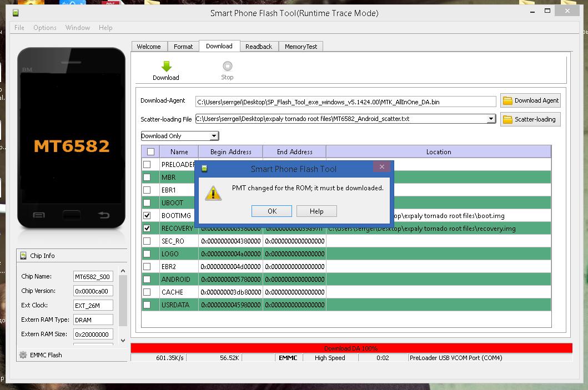
Task: Toggle the select-all checkbox in table header
Action: pos(150,152)
